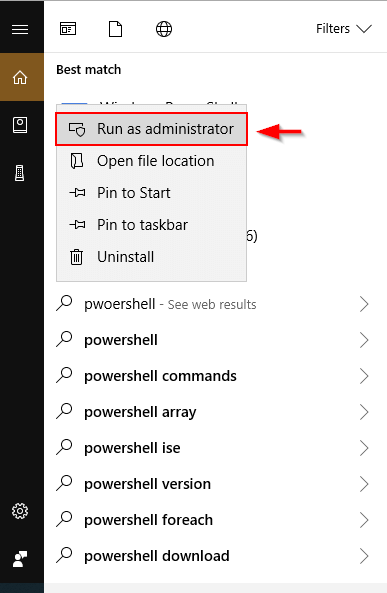This screenshot has height=593, width=387.
Task: Open the powershell ise suggestion
Action: tap(213, 448)
